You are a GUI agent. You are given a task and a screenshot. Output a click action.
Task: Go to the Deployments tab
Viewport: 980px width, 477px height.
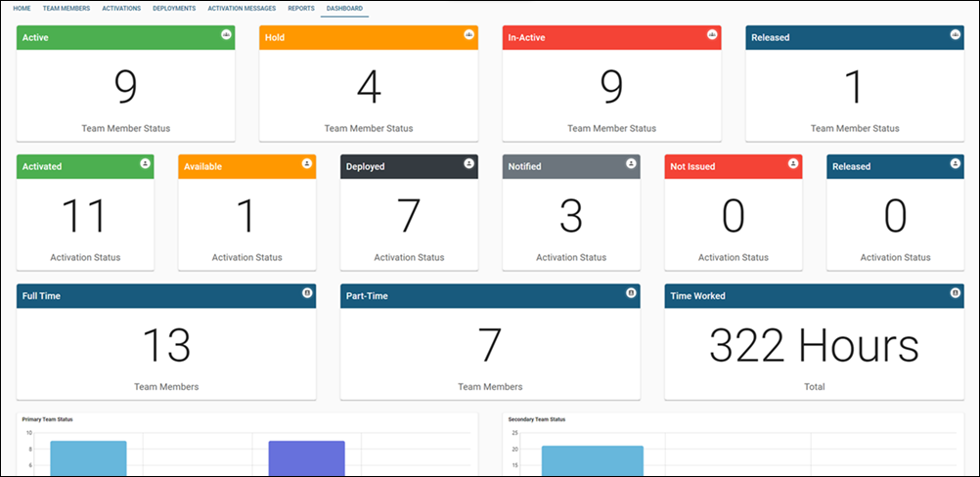[x=174, y=8]
